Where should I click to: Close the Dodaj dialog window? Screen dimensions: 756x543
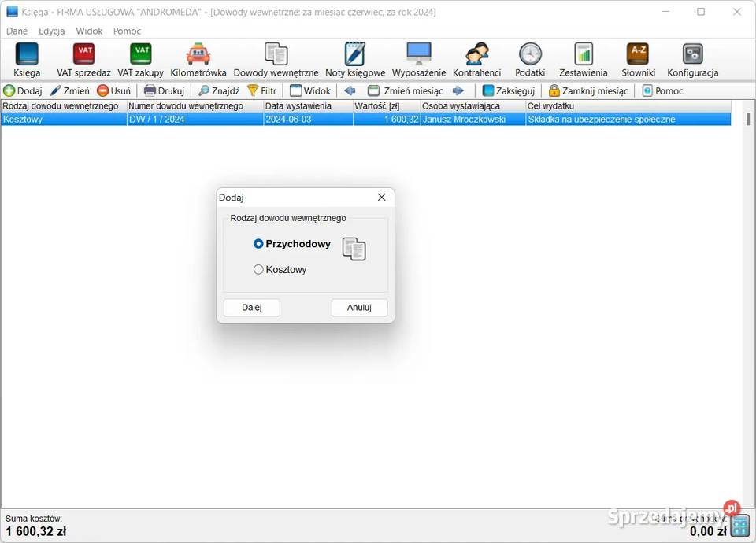coord(381,198)
